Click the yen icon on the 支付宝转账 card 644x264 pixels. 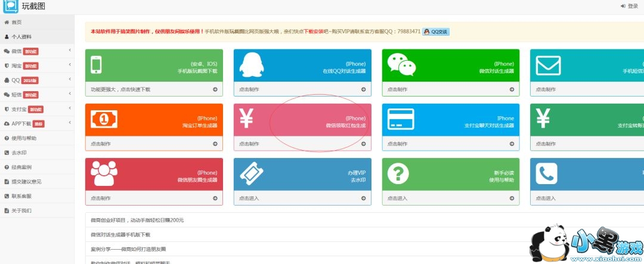[x=543, y=119]
